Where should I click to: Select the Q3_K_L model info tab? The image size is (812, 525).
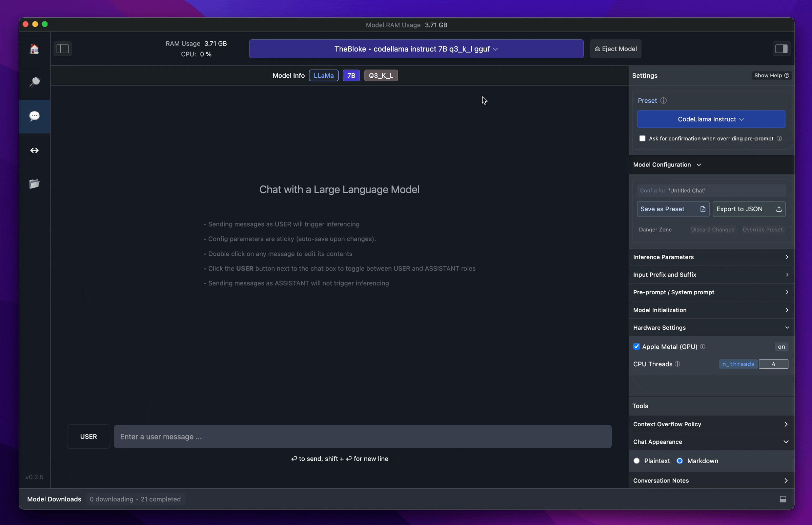[381, 75]
